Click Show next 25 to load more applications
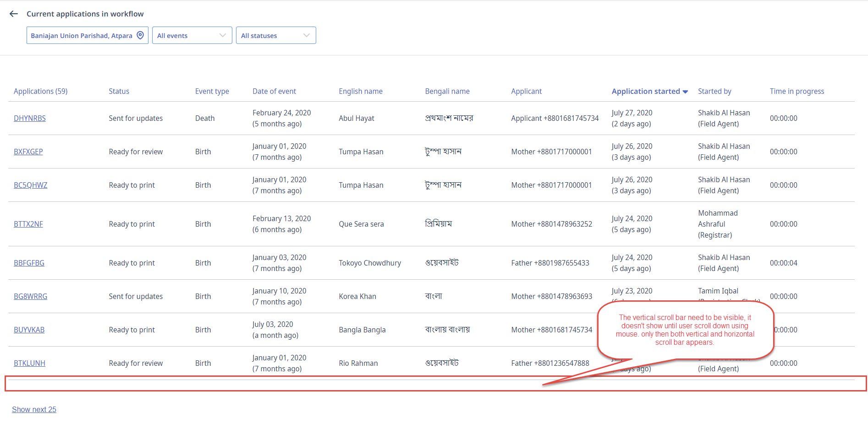The width and height of the screenshot is (868, 429). tap(34, 409)
